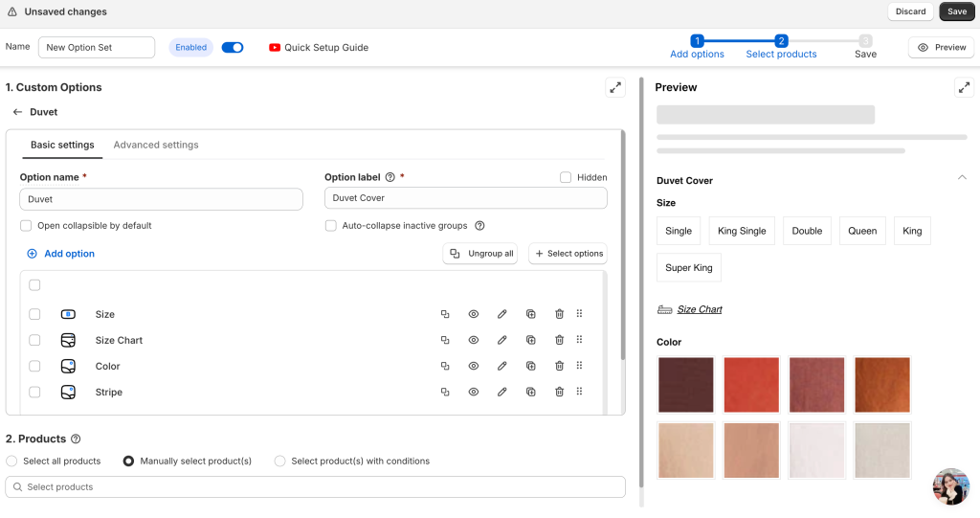Click the edit pencil icon for Size
Screen dimensions: 980x518
(x=501, y=314)
